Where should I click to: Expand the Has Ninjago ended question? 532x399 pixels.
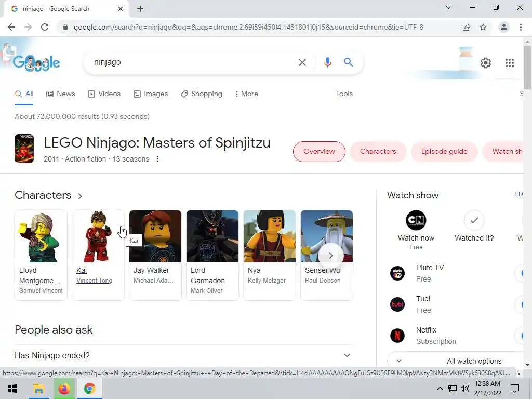pyautogui.click(x=183, y=355)
